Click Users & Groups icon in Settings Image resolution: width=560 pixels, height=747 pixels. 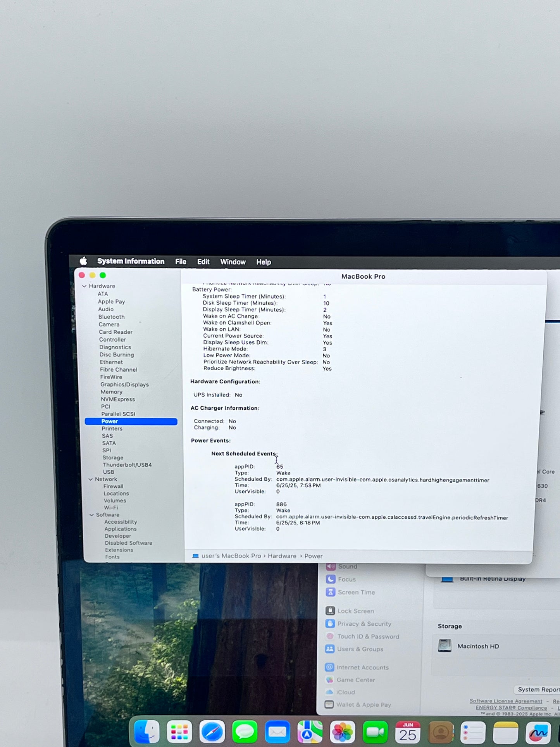click(x=330, y=649)
